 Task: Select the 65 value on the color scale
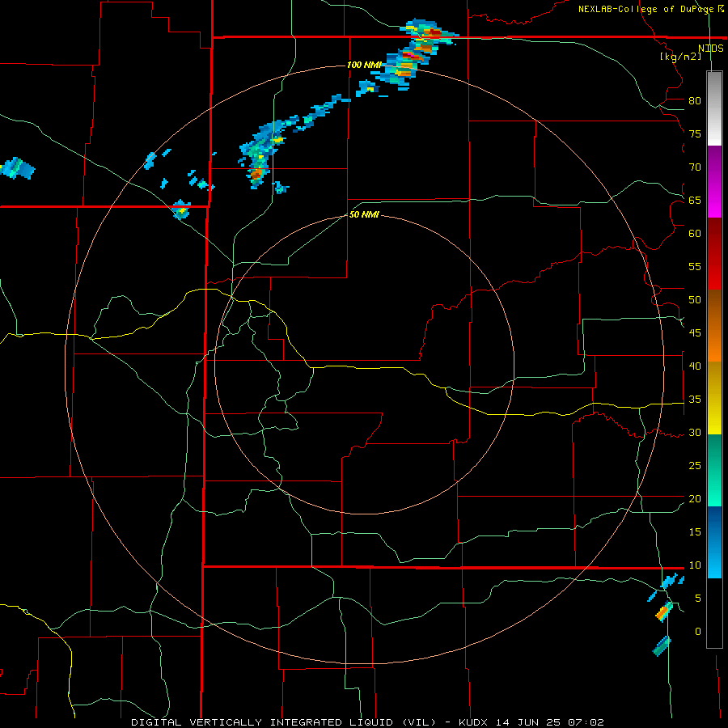coord(695,200)
